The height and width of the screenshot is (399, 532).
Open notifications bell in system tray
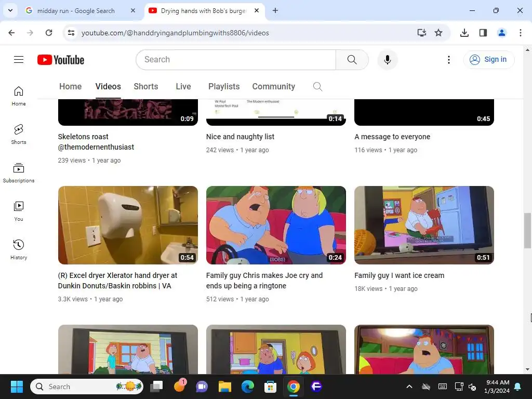click(x=518, y=387)
